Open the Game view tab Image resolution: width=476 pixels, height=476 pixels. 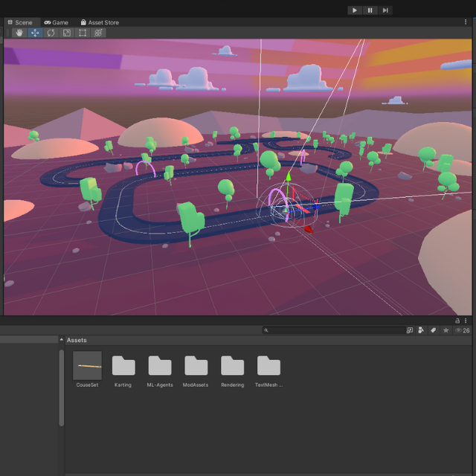point(57,22)
